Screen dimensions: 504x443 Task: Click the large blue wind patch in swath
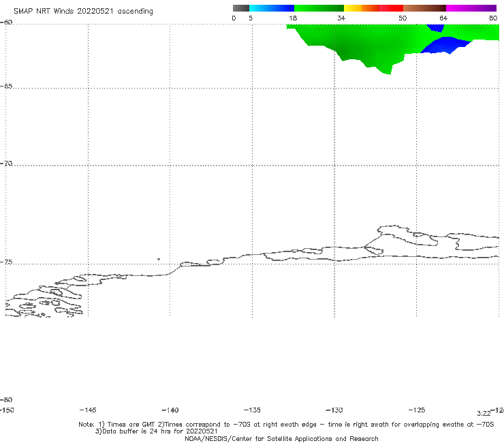pyautogui.click(x=445, y=45)
